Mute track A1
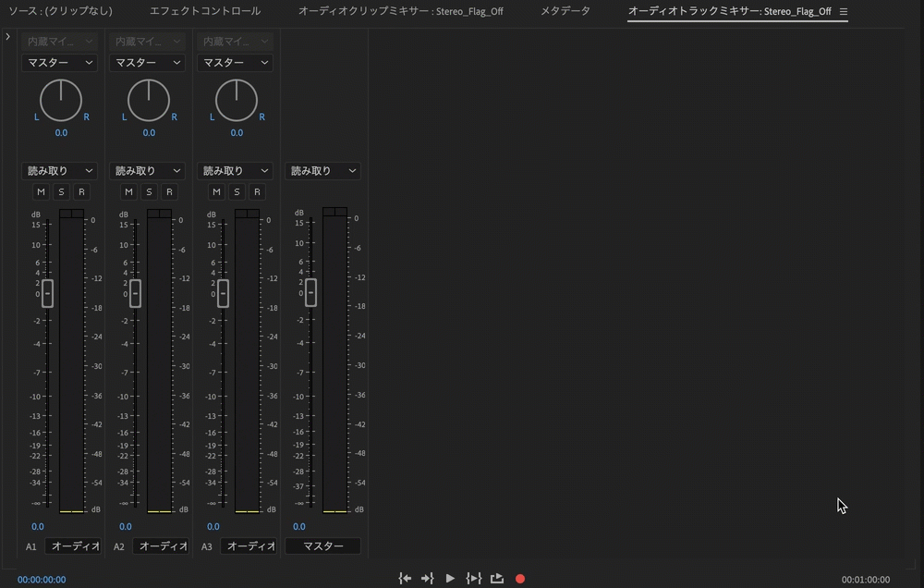This screenshot has width=924, height=588. point(41,191)
